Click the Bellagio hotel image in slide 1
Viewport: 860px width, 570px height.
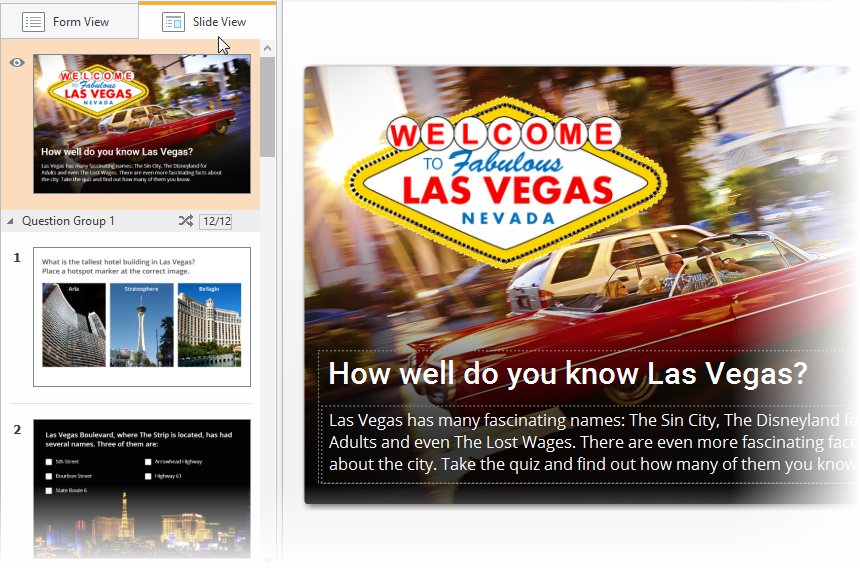[209, 325]
